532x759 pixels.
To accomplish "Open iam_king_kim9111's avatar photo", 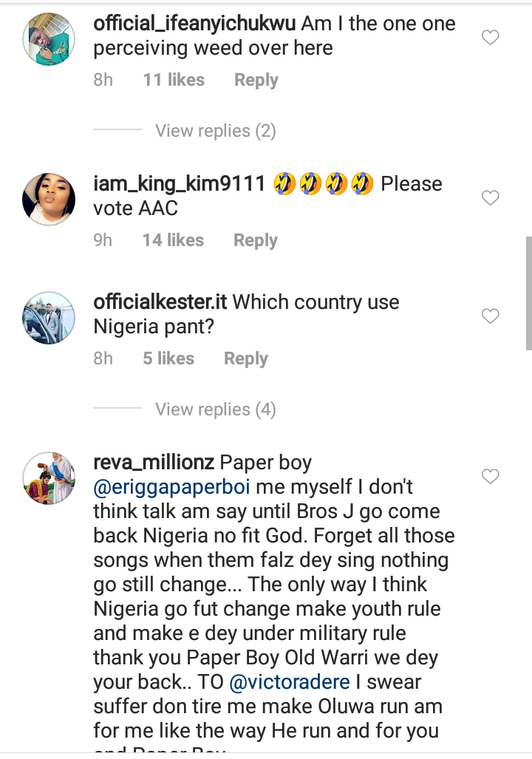I will 49,200.
